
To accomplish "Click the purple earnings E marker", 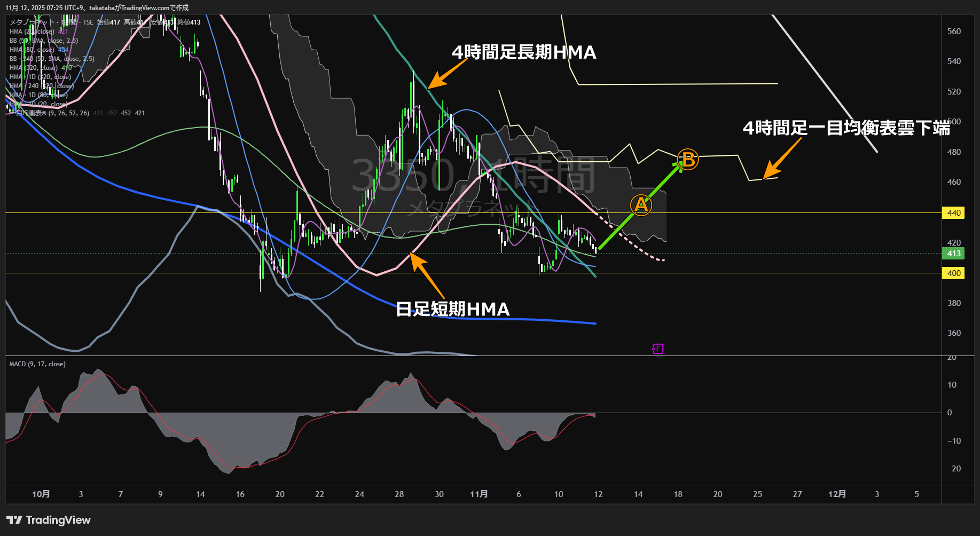I will pos(657,349).
